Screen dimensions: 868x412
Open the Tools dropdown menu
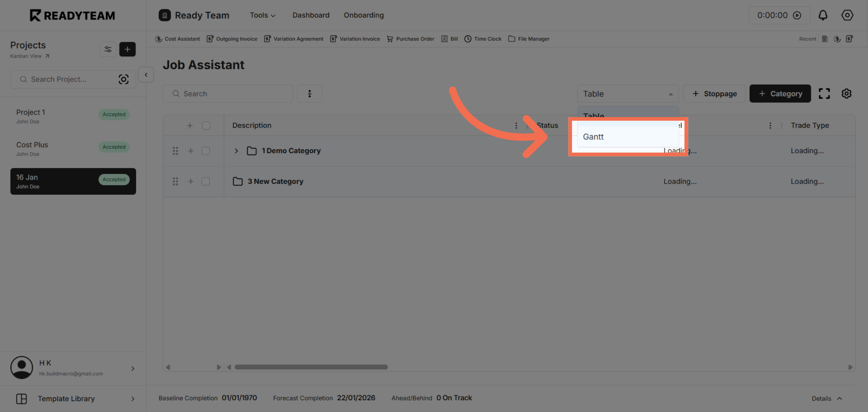(x=262, y=15)
